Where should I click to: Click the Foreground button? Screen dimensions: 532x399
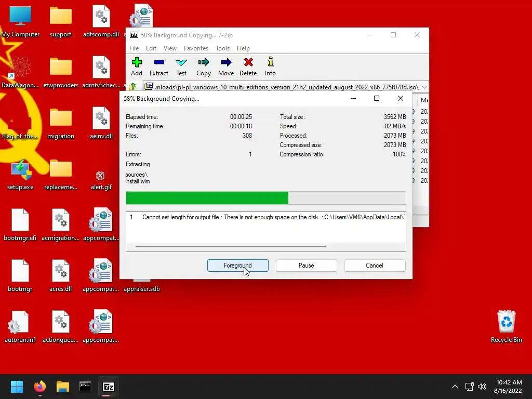(x=238, y=265)
